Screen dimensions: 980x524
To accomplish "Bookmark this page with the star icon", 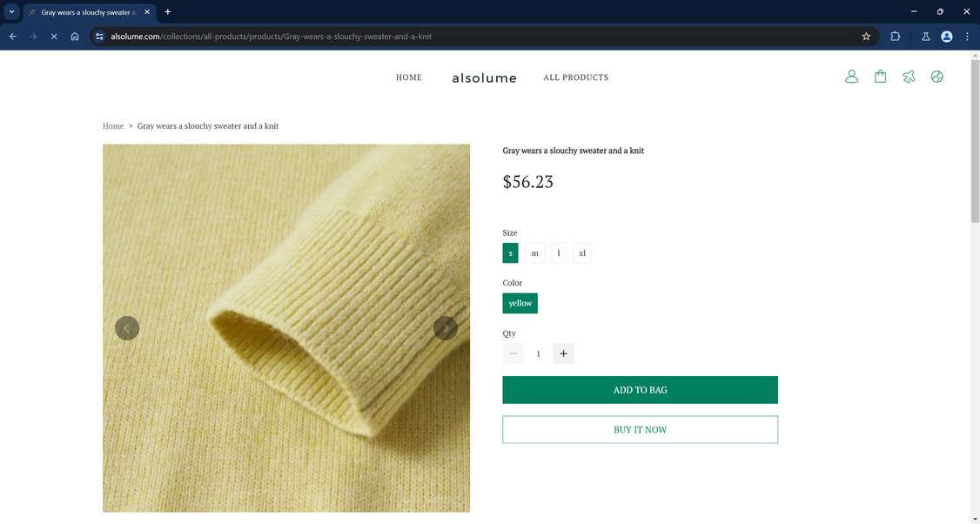I will 866,37.
